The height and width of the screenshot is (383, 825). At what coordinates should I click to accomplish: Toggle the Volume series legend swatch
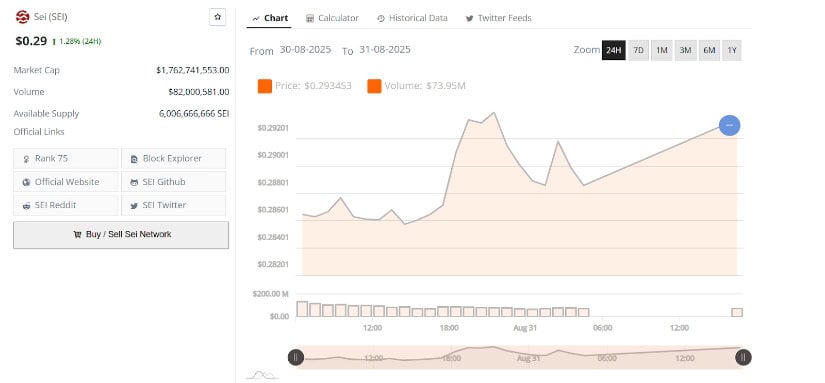click(x=374, y=86)
